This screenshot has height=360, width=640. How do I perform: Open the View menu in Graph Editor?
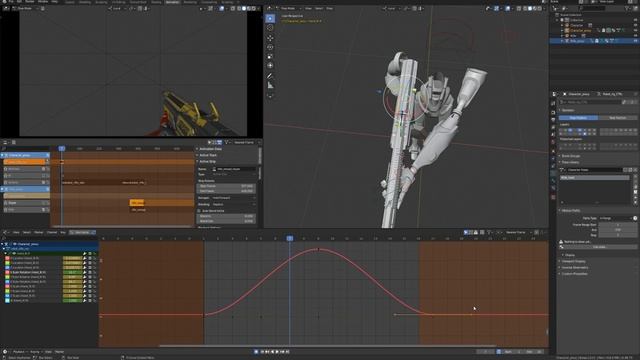[16, 232]
